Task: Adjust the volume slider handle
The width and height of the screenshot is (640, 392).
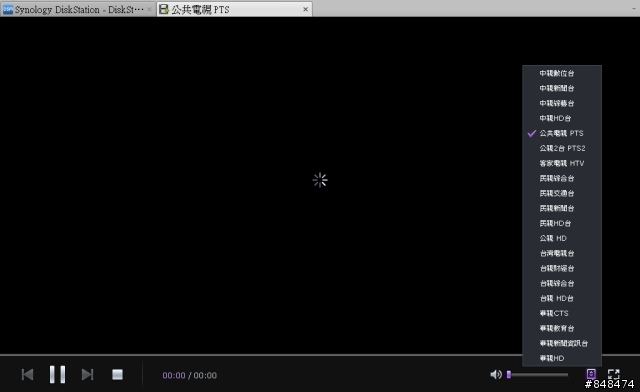Action: 509,374
